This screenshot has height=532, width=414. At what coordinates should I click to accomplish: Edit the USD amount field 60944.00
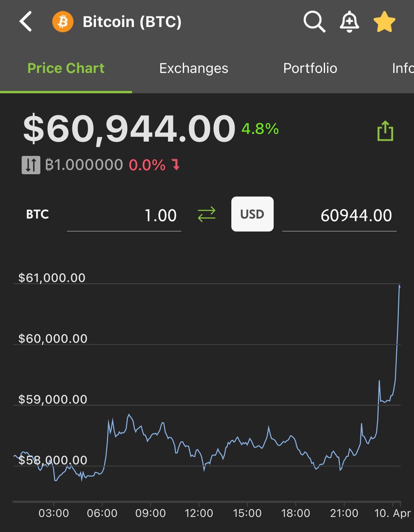[x=339, y=215]
